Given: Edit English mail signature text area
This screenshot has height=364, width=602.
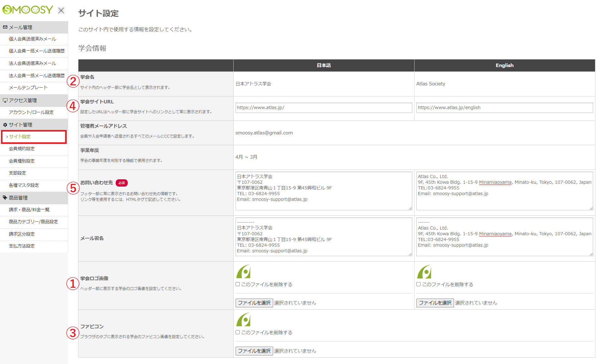Looking at the screenshot, I should point(505,237).
